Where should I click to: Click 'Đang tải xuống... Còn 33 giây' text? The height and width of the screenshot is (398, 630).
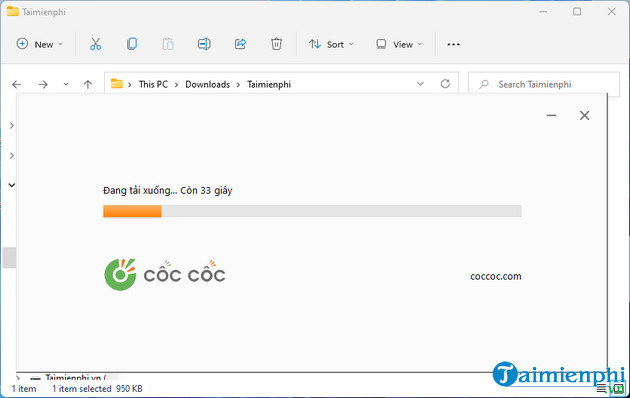[x=168, y=190]
